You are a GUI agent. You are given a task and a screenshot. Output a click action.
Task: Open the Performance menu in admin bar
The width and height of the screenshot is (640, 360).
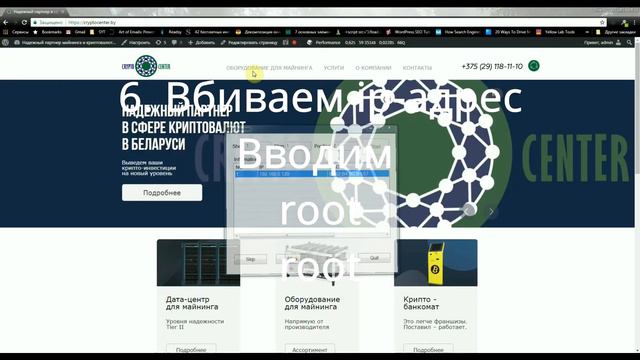point(324,42)
